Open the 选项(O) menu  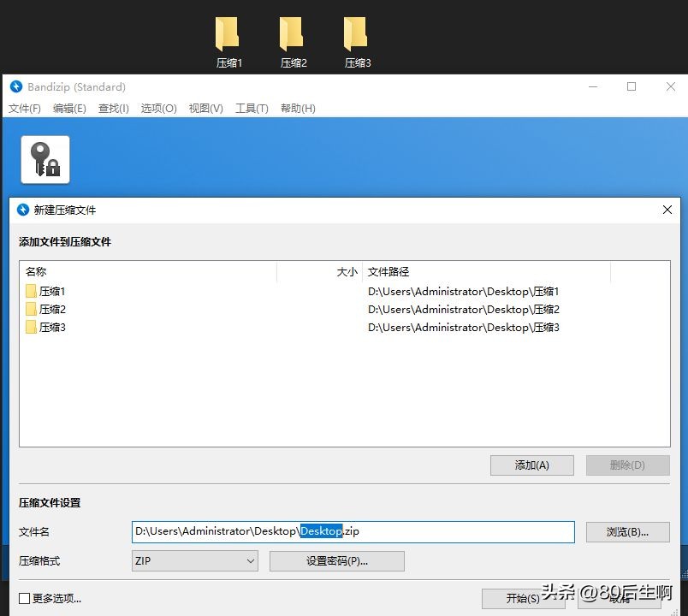(x=158, y=108)
